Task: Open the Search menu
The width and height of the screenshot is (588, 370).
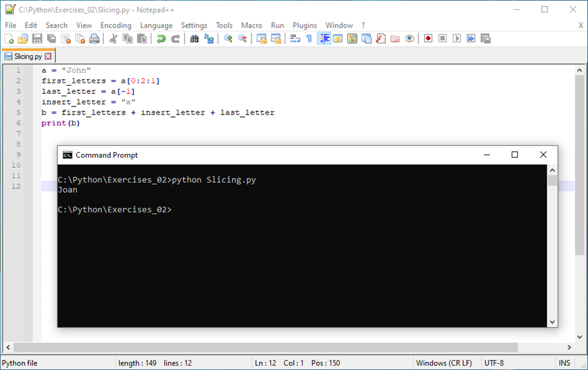Action: 57,25
